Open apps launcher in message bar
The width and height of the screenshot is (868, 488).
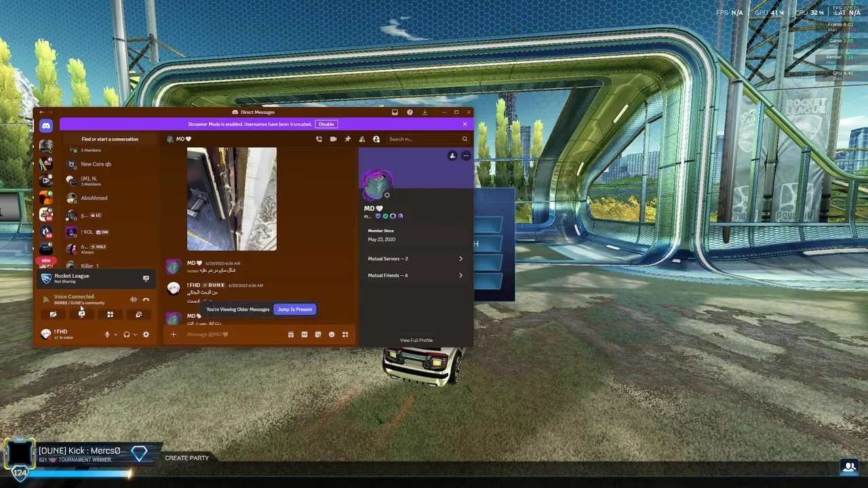coord(345,334)
